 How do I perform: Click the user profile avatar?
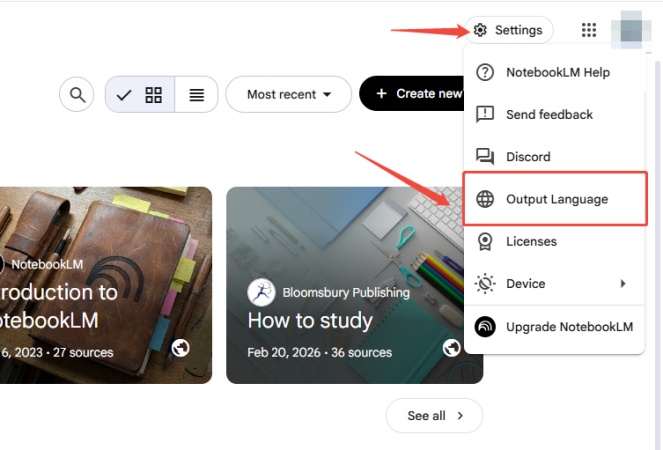(631, 30)
